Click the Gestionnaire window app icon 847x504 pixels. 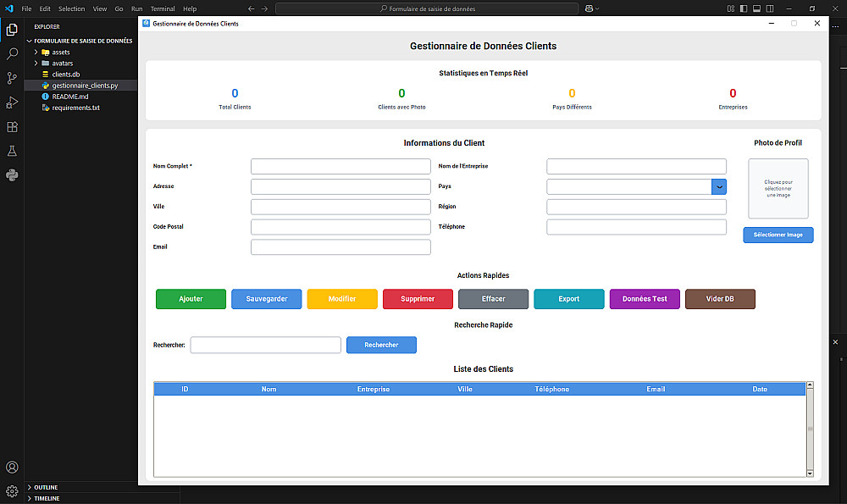(146, 23)
